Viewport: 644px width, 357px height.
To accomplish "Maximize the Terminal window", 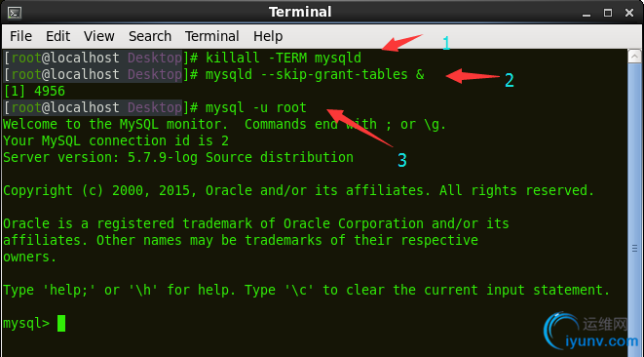I will (x=608, y=13).
